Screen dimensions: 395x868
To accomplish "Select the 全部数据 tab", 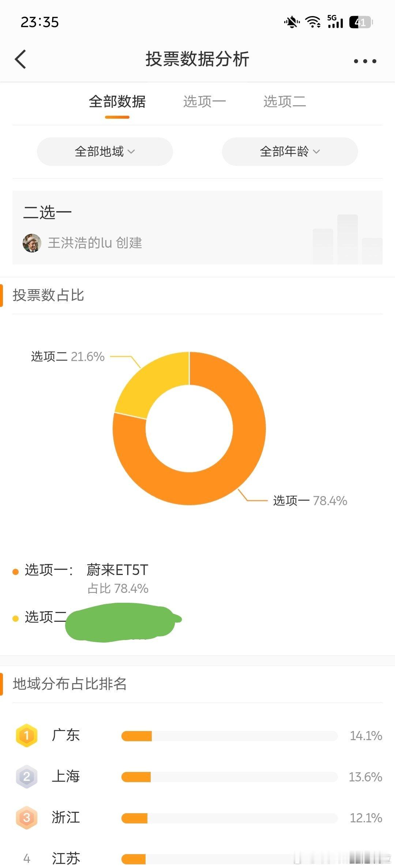I will (x=117, y=102).
